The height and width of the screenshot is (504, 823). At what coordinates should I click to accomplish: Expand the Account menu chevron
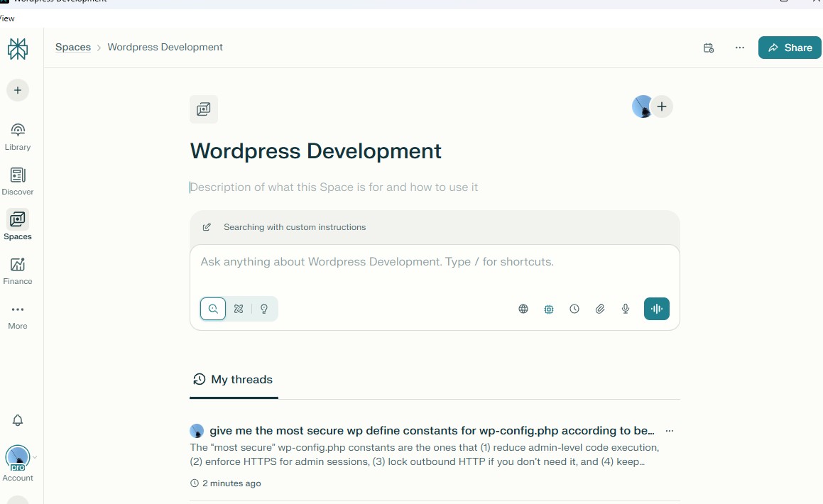(x=35, y=457)
